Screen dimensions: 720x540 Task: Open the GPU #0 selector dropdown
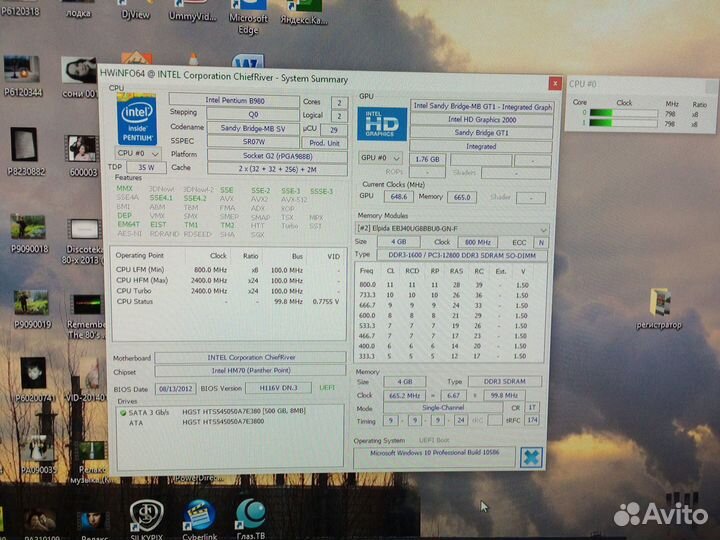380,158
